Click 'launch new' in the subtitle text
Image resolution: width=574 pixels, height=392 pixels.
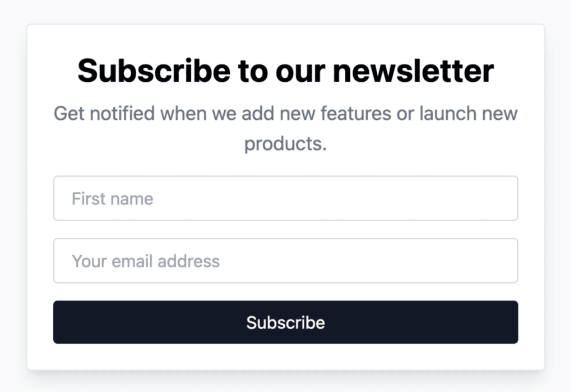468,113
